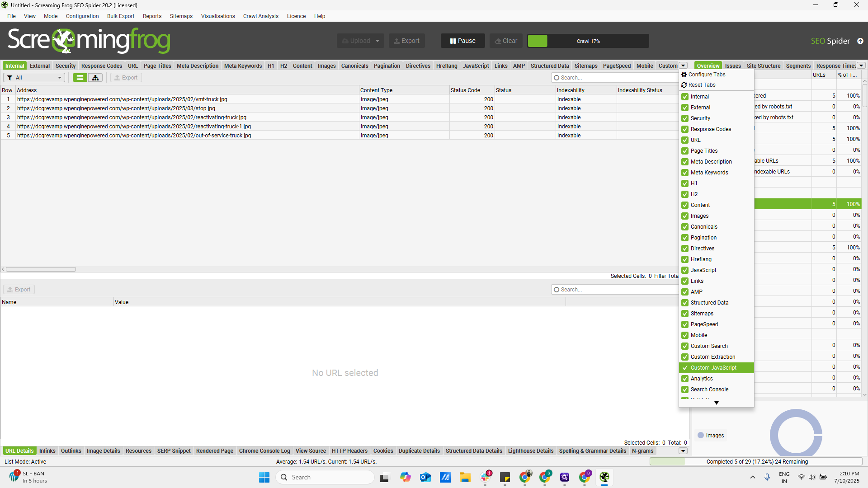Switch to the Inlinks tab
The width and height of the screenshot is (868, 488).
click(x=47, y=451)
